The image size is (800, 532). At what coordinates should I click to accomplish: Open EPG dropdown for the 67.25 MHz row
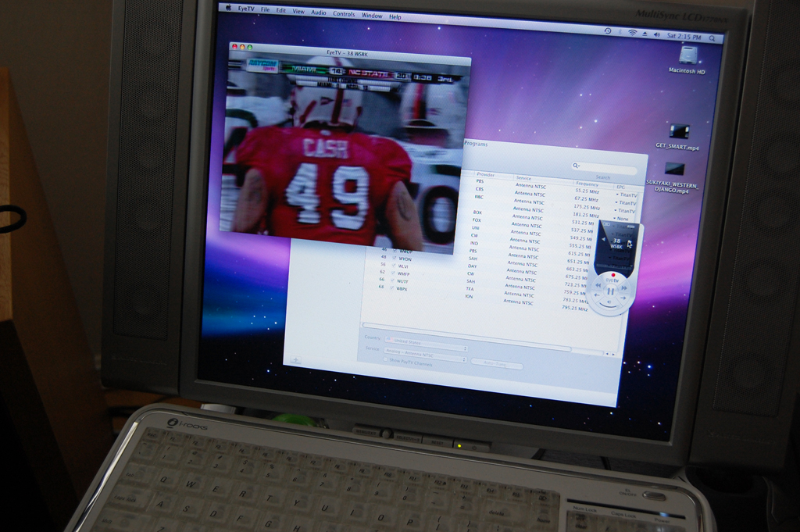(626, 202)
